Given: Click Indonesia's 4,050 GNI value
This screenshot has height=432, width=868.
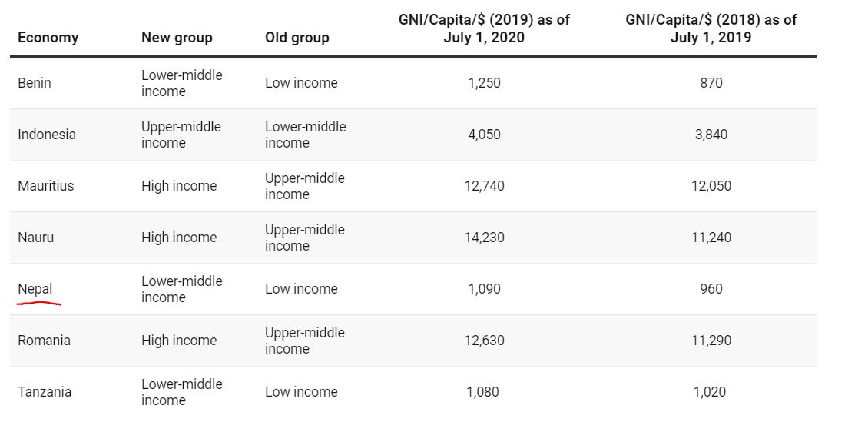Looking at the screenshot, I should pyautogui.click(x=484, y=135).
